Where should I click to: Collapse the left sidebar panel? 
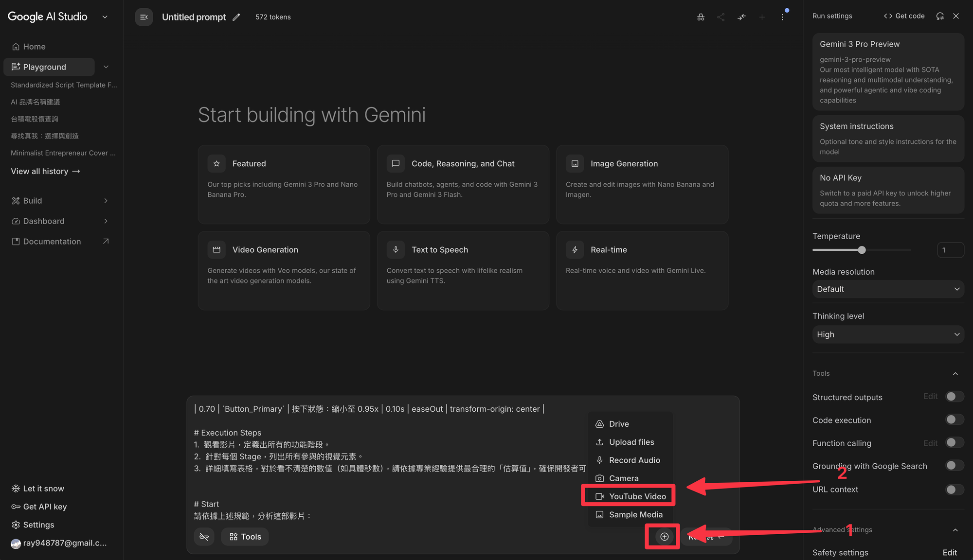pos(144,17)
